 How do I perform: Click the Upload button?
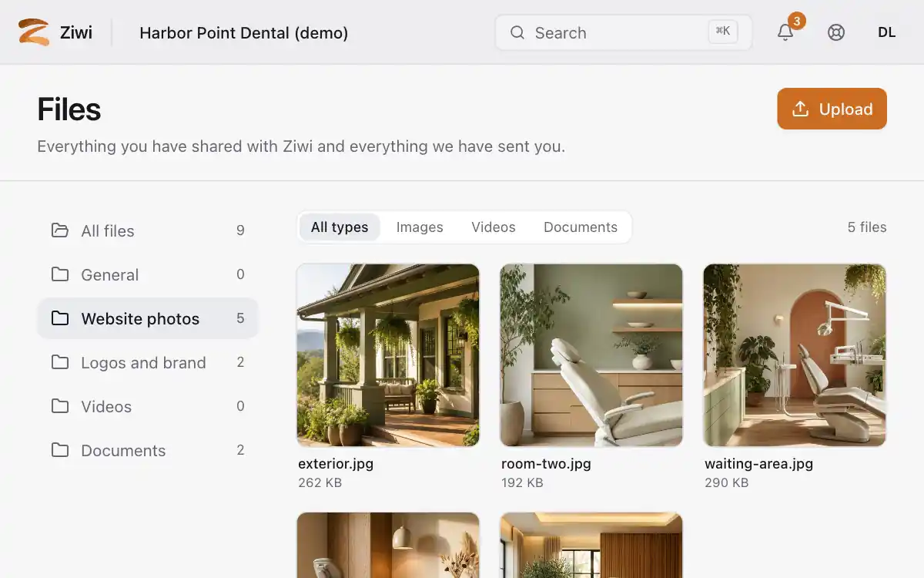pyautogui.click(x=832, y=109)
